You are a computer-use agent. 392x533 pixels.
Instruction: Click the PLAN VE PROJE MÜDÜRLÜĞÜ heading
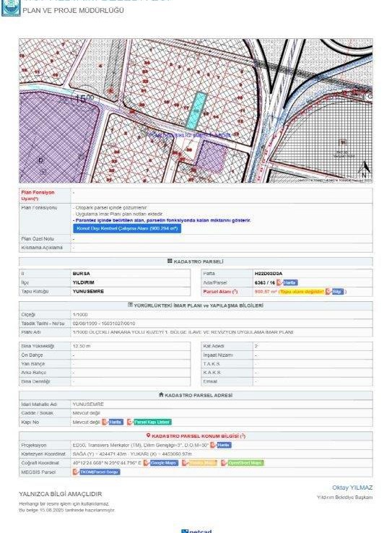(x=73, y=11)
